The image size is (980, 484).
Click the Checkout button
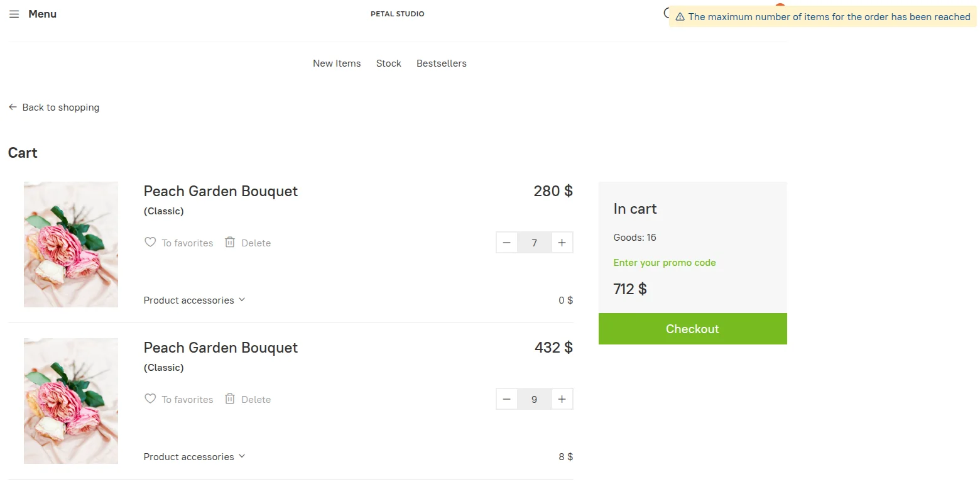(692, 329)
